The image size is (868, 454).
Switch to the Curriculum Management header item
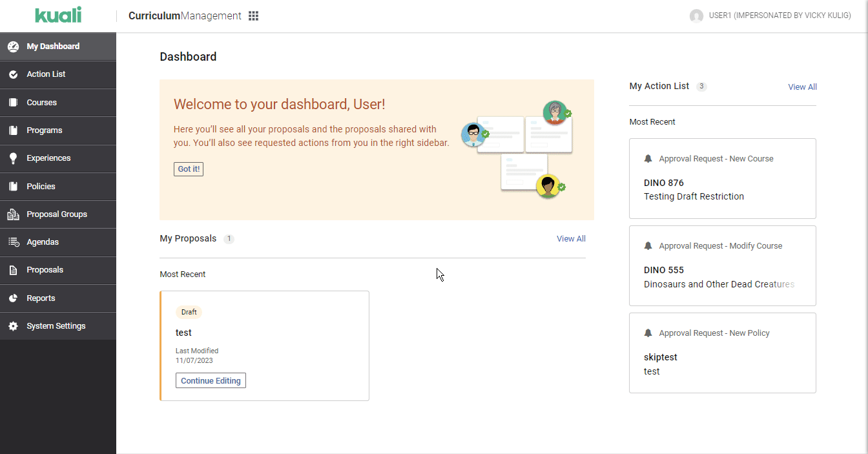(x=183, y=15)
